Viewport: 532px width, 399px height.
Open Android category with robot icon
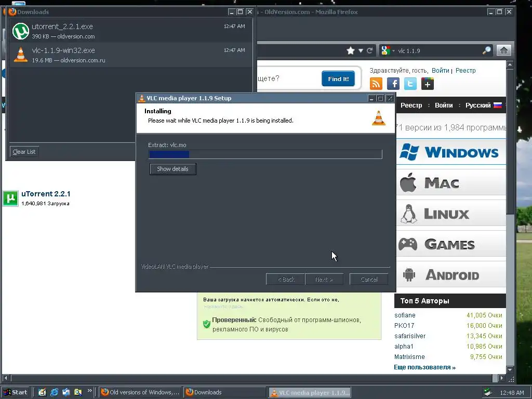coord(451,274)
